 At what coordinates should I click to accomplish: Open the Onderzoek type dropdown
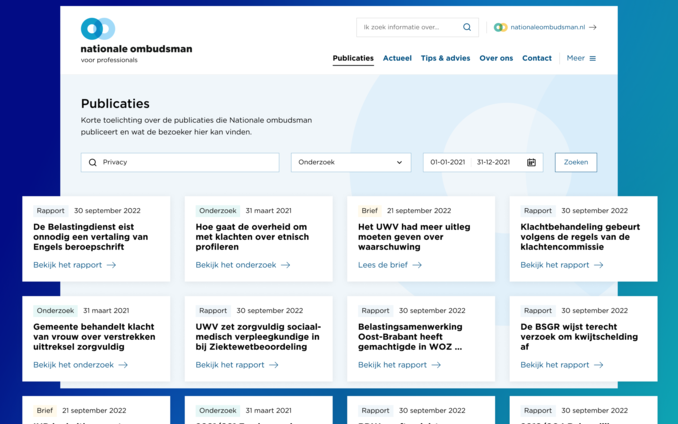tap(351, 163)
